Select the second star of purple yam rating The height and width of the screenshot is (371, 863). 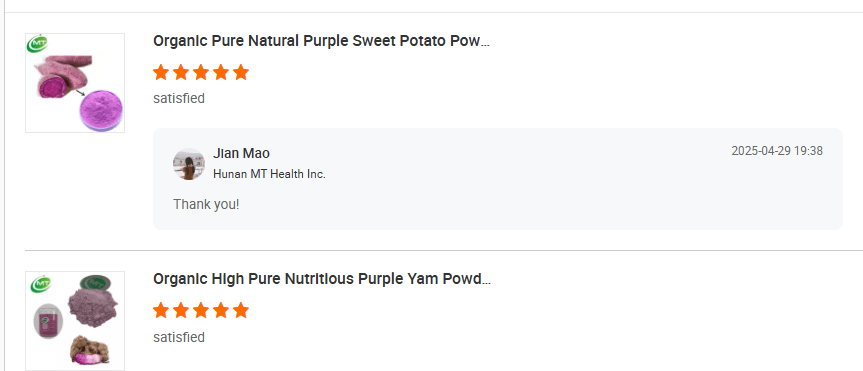pyautogui.click(x=181, y=310)
